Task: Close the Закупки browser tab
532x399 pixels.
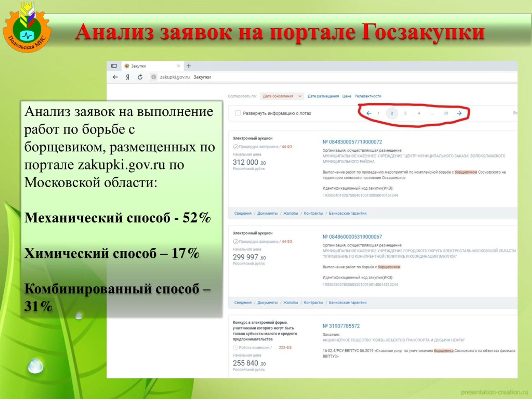Action: click(x=179, y=66)
